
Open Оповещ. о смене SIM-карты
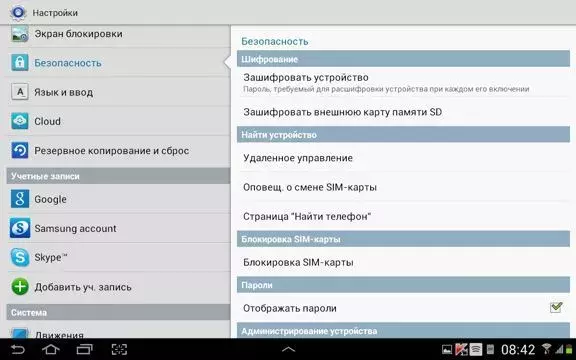click(x=403, y=187)
